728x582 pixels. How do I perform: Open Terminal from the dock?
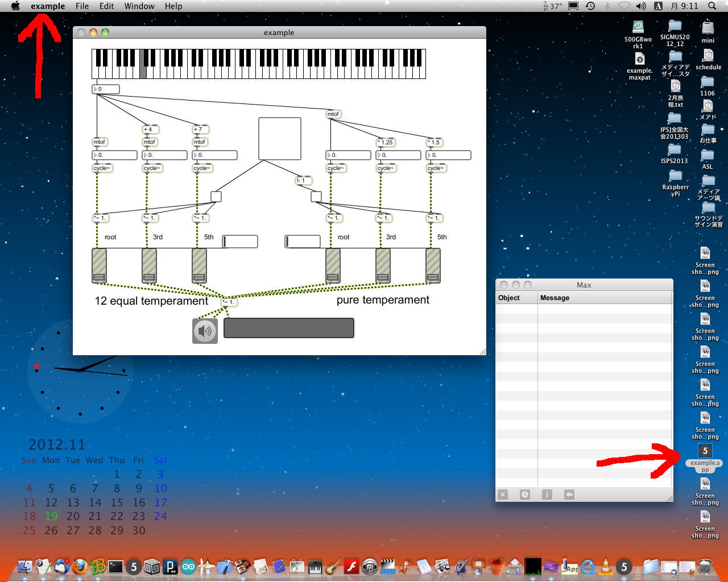115,566
